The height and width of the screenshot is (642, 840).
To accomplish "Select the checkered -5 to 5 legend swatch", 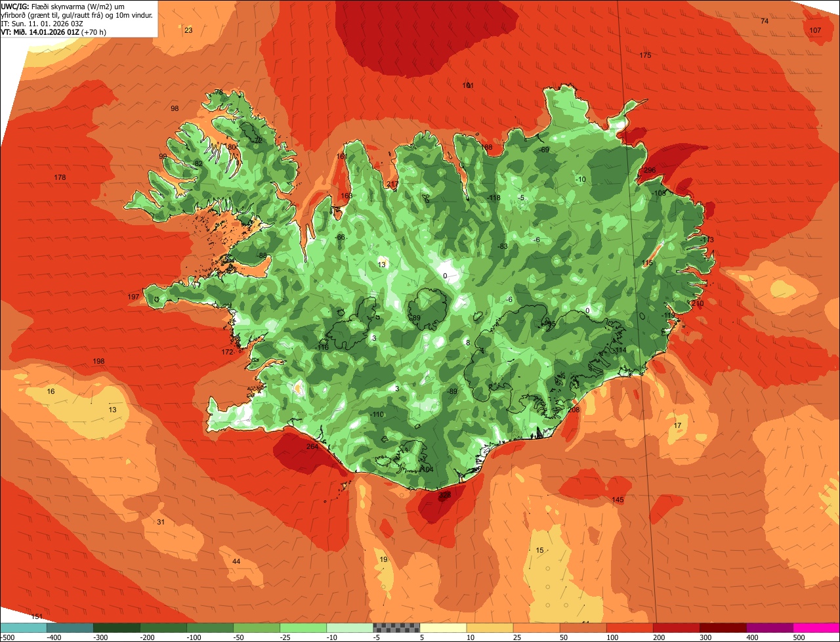I will click(x=396, y=628).
